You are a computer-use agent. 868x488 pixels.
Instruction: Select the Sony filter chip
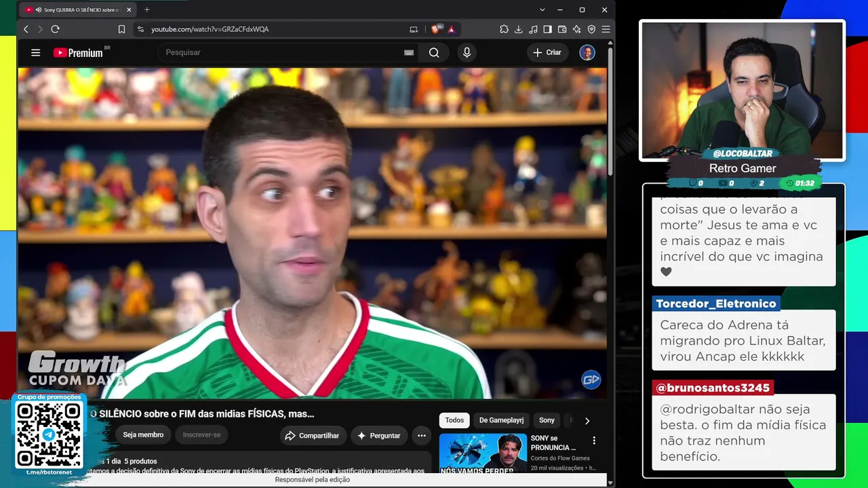pos(547,420)
